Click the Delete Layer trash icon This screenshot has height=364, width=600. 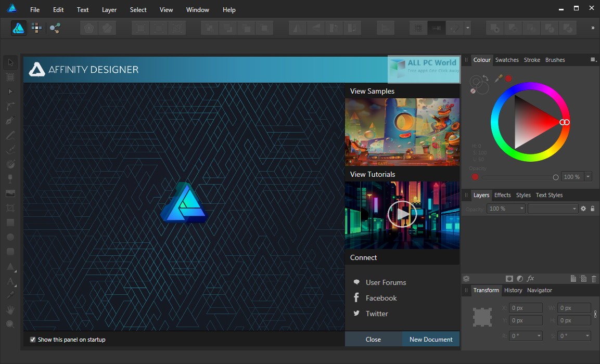[x=594, y=279]
